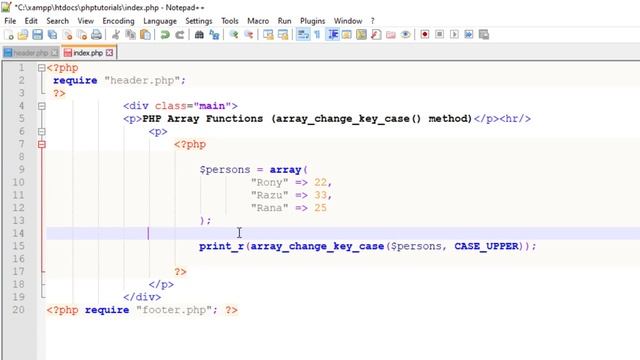Switch to the header.php tab
The image size is (640, 360).
(31, 53)
